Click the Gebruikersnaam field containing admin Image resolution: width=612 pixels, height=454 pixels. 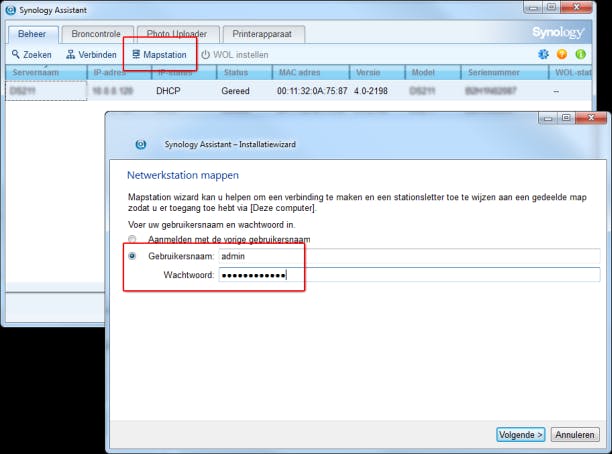[409, 256]
